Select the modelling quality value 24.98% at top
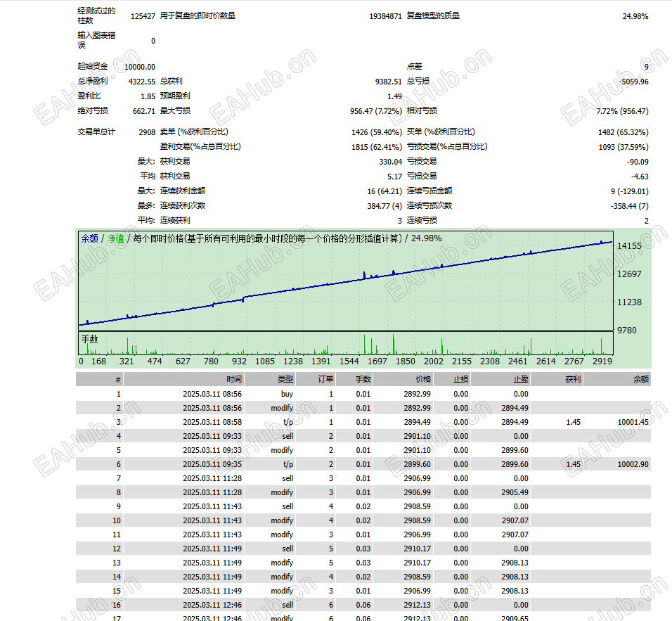 (635, 16)
